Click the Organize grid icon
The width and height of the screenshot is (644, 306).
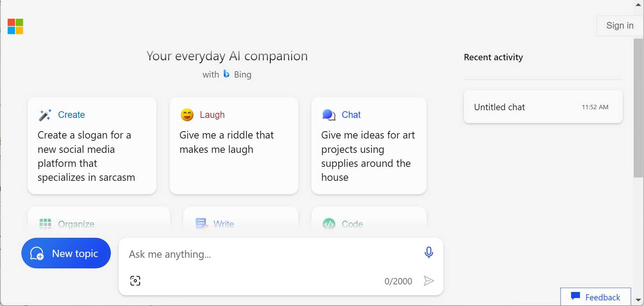point(45,224)
